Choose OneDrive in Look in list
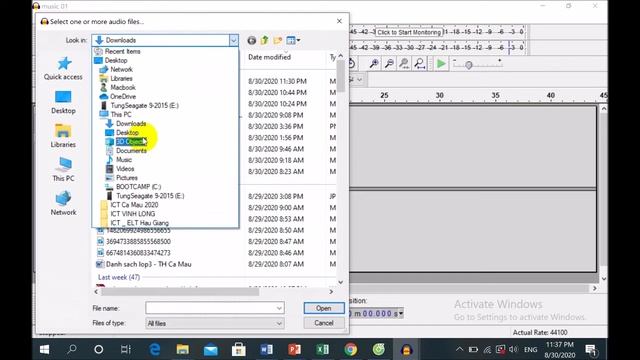The width and height of the screenshot is (640, 360). click(x=123, y=96)
